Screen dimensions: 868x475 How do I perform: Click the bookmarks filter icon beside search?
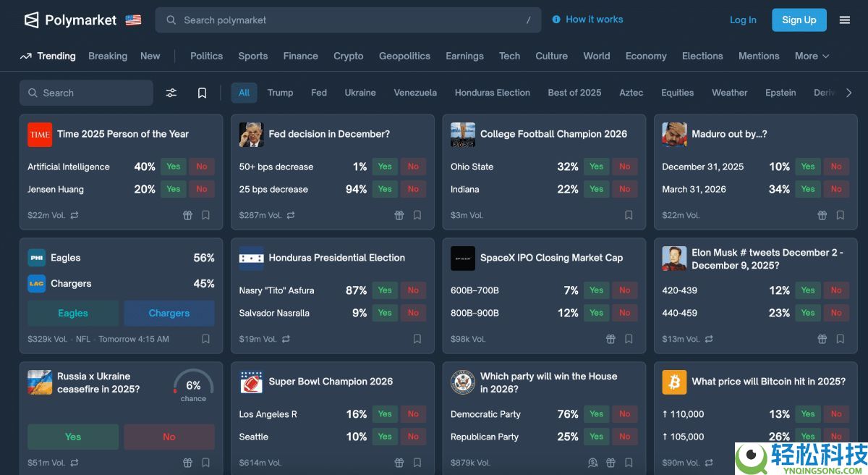[x=203, y=93]
